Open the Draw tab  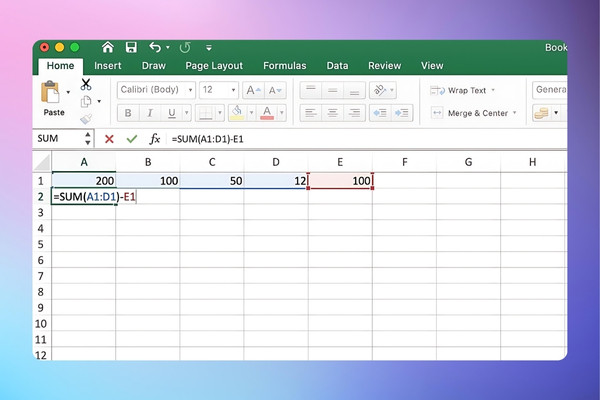153,66
